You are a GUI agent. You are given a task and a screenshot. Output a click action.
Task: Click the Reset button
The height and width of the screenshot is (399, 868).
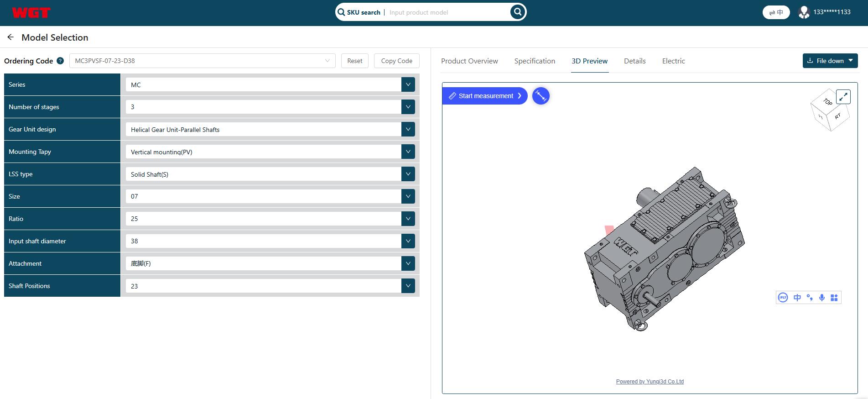354,61
